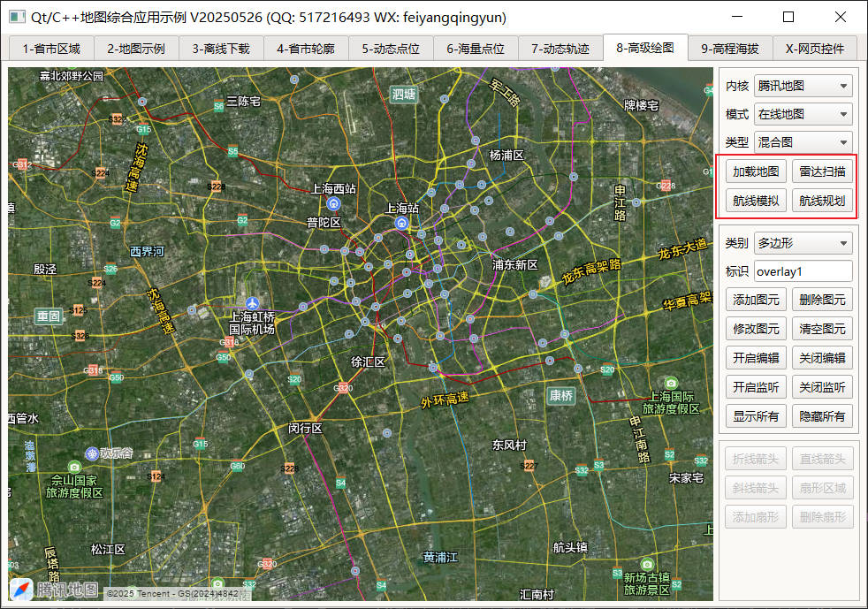Open the 2-地图示例 tab

point(136,49)
